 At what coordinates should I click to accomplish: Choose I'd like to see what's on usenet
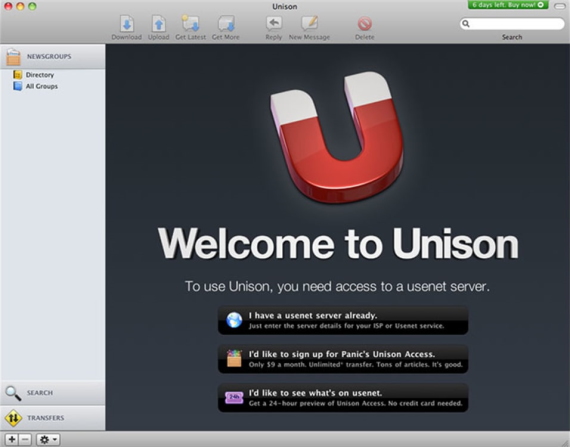click(343, 398)
